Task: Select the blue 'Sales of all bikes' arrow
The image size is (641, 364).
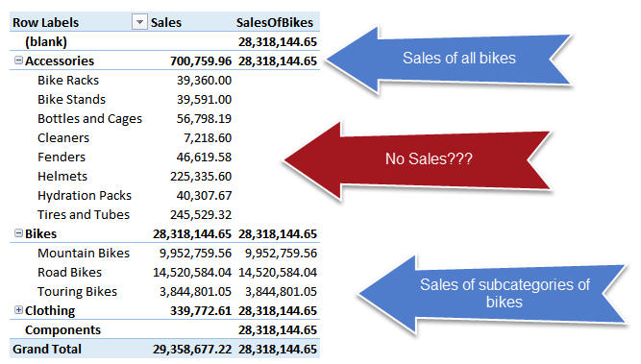Action: (x=449, y=61)
